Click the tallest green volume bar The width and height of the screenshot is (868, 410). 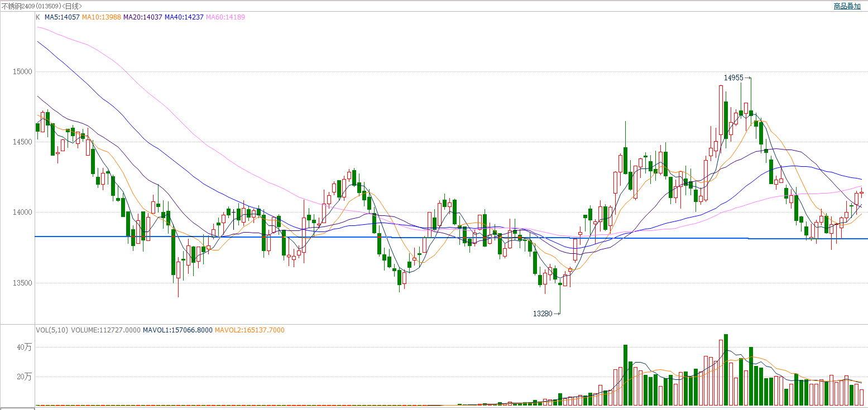pos(726,370)
